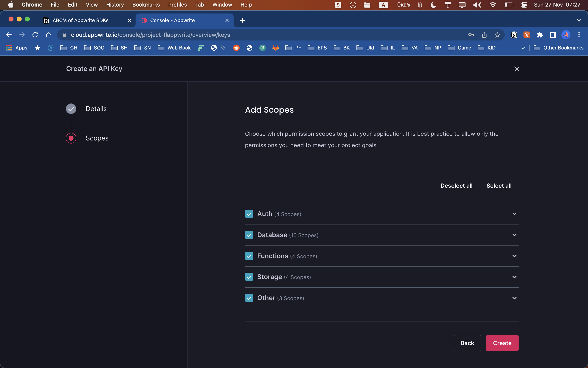Open the CH bookmarks folder
The width and height of the screenshot is (588, 368).
(x=69, y=48)
